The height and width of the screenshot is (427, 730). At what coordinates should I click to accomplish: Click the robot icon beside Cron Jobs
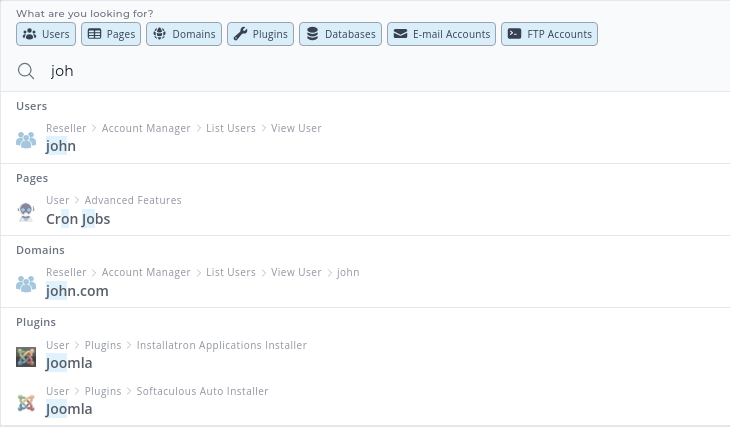(x=26, y=212)
